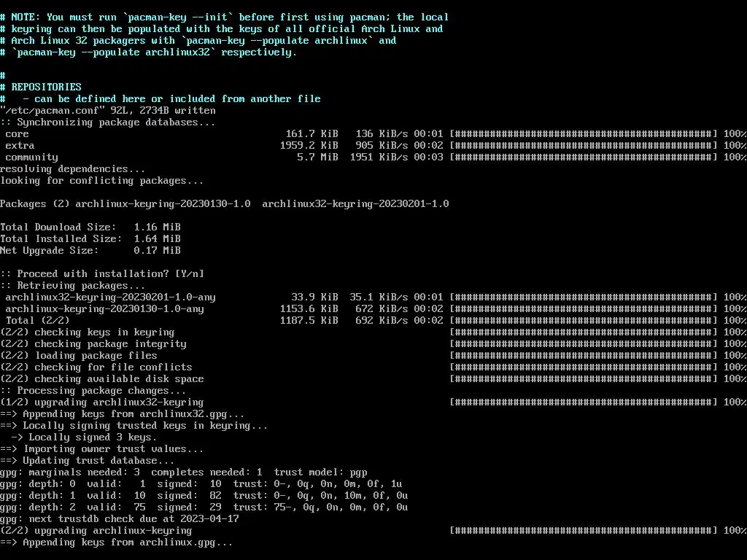Click the "community" repository name
Screen dimensions: 747x560
[32, 157]
